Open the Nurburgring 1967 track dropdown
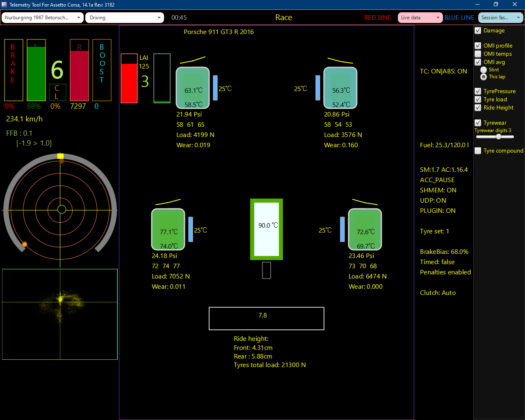525x420 pixels. [43, 18]
